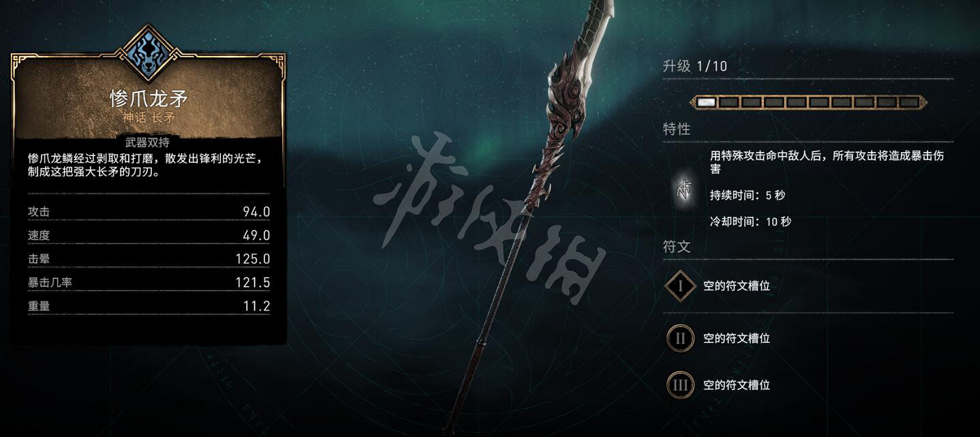
Task: Select the rune slot I diamond icon
Action: 680,286
